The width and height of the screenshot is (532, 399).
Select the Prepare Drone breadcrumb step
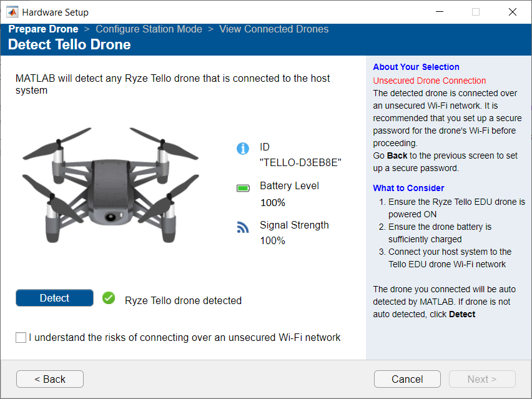pos(43,29)
